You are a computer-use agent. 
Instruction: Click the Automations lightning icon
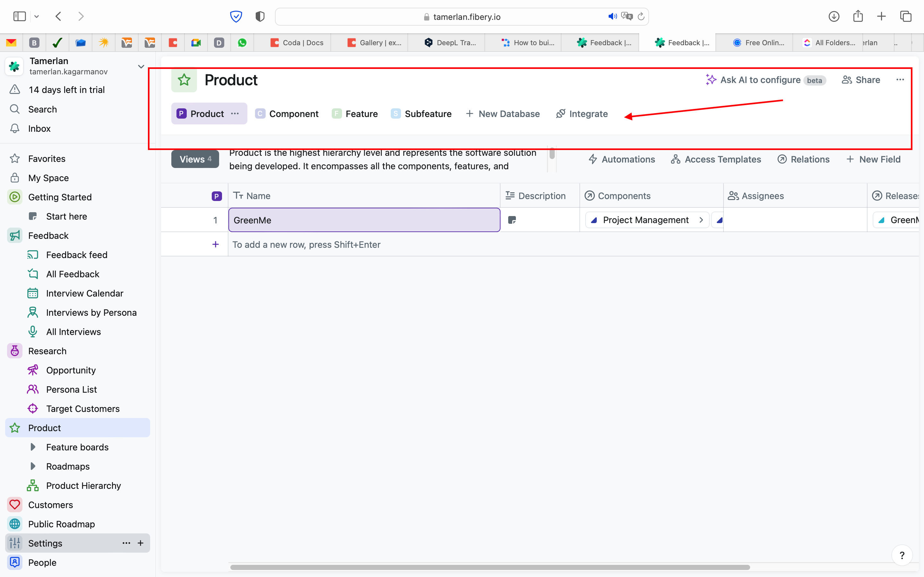(593, 159)
